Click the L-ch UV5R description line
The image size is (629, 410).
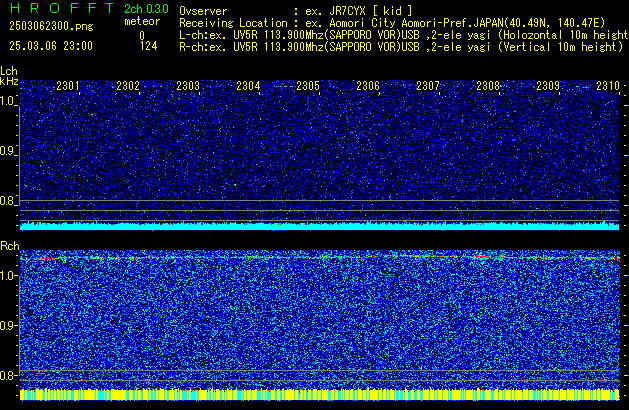(x=404, y=35)
